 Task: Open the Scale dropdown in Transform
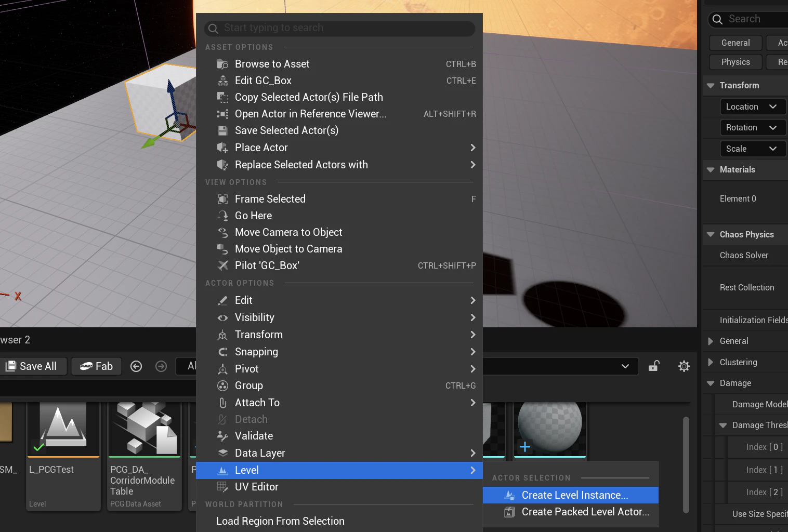[x=752, y=149]
